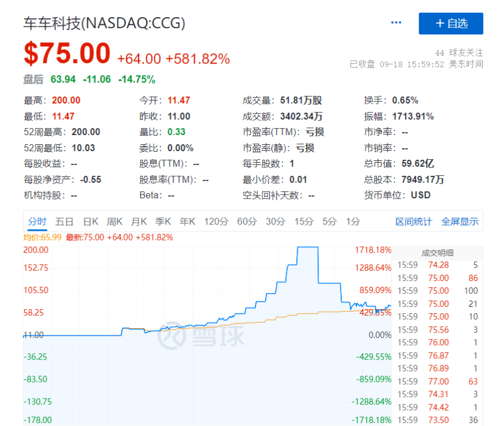Click the 换手 value 0.65%
This screenshot has height=426, width=504.
(405, 100)
